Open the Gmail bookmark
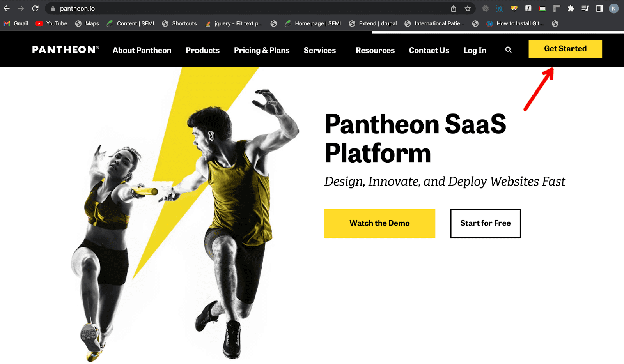Screen dimensions: 624x364 pos(16,23)
